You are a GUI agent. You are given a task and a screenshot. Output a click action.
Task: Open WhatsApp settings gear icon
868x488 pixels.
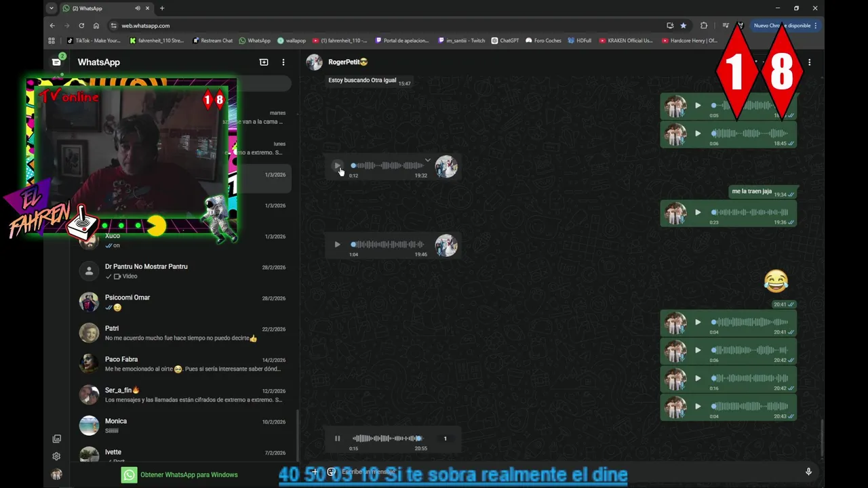[56, 456]
